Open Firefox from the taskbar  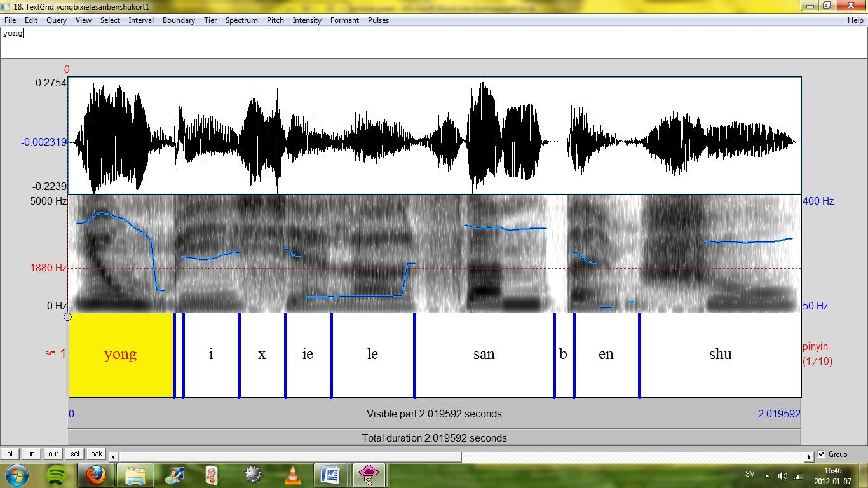(x=96, y=475)
